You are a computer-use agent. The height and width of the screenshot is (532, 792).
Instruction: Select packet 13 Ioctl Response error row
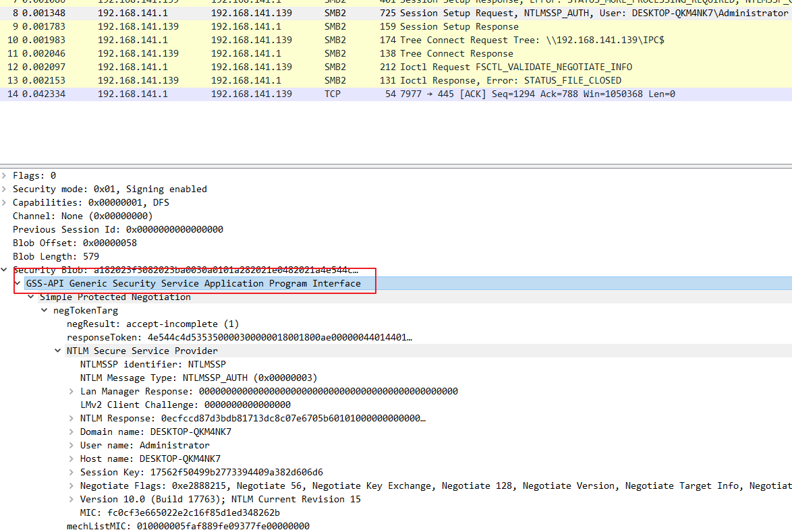tap(396, 80)
